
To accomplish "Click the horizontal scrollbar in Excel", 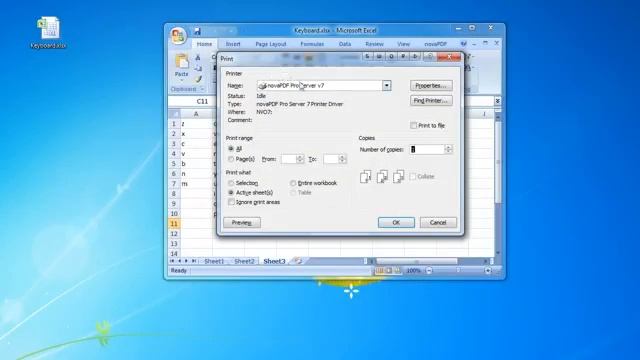I will tap(416, 261).
